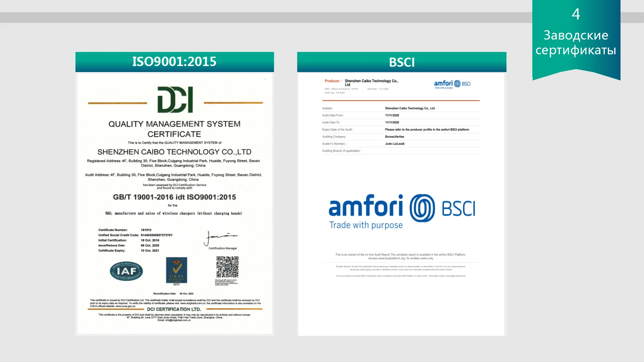Click the QR code on ISO certificate
644x362 pixels.
pyautogui.click(x=227, y=267)
